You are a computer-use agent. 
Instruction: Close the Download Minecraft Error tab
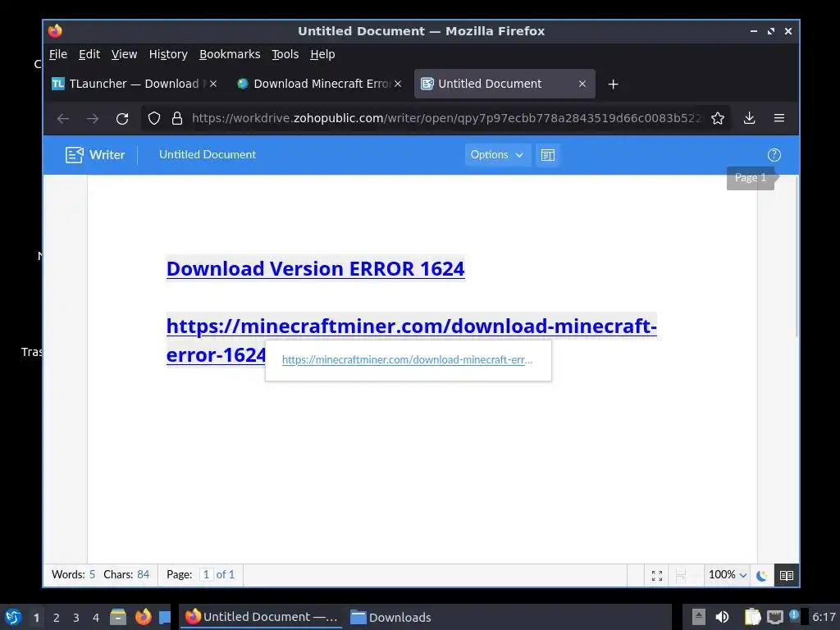(398, 84)
